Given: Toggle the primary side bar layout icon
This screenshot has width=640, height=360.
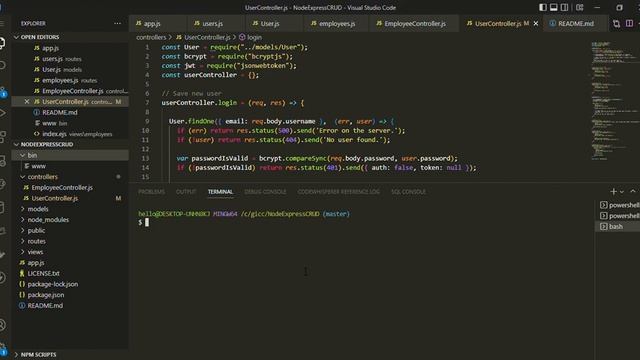Looking at the screenshot, I should point(542,7).
